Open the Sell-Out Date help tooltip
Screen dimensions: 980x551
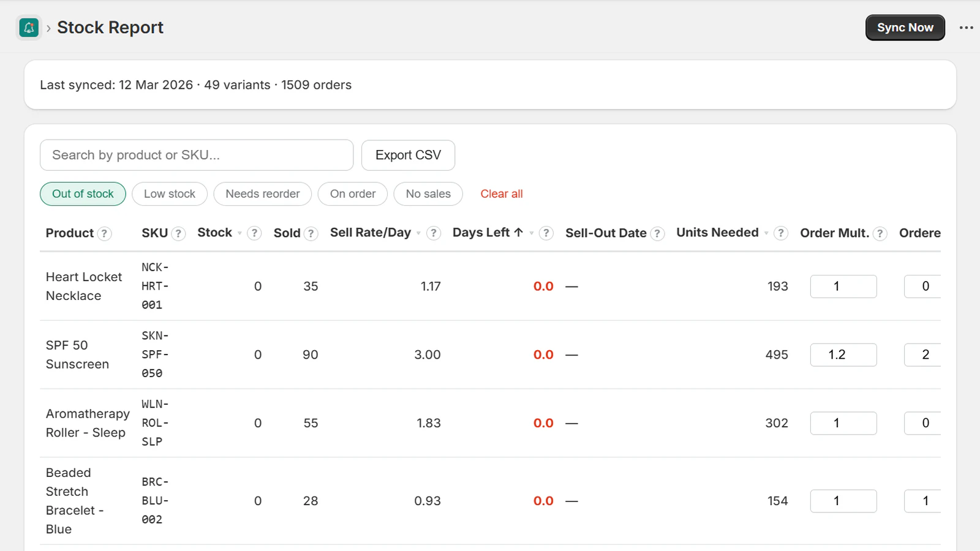657,233
